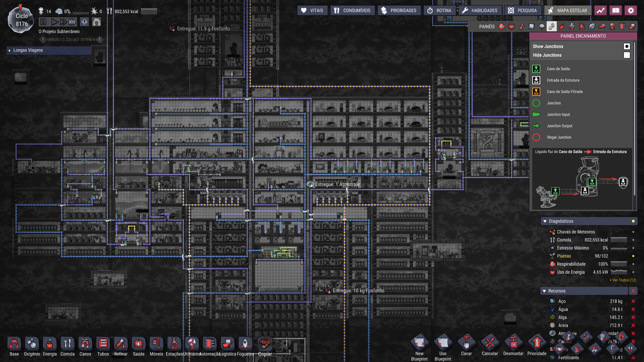Click the Use Blueprint tool

click(x=443, y=347)
